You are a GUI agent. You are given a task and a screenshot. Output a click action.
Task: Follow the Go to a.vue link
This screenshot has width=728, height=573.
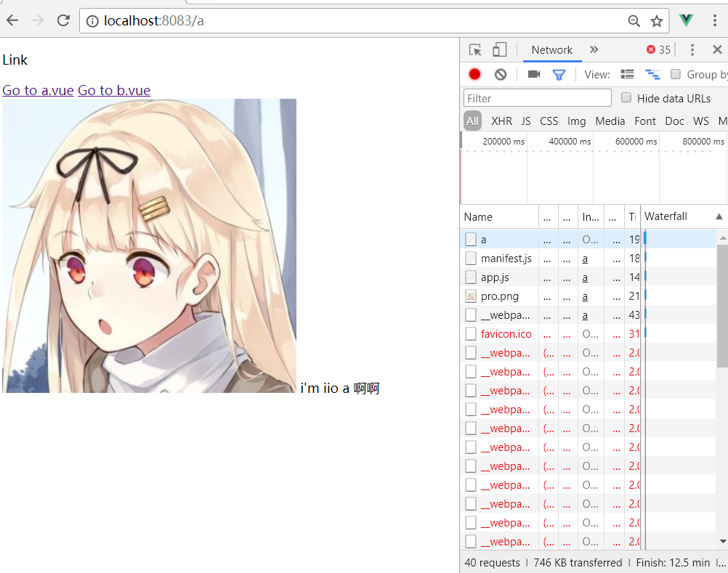[x=38, y=90]
